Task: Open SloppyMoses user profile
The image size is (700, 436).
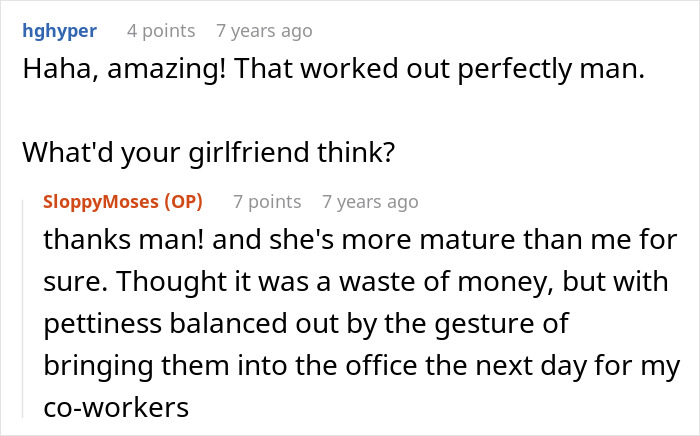Action: (x=101, y=202)
